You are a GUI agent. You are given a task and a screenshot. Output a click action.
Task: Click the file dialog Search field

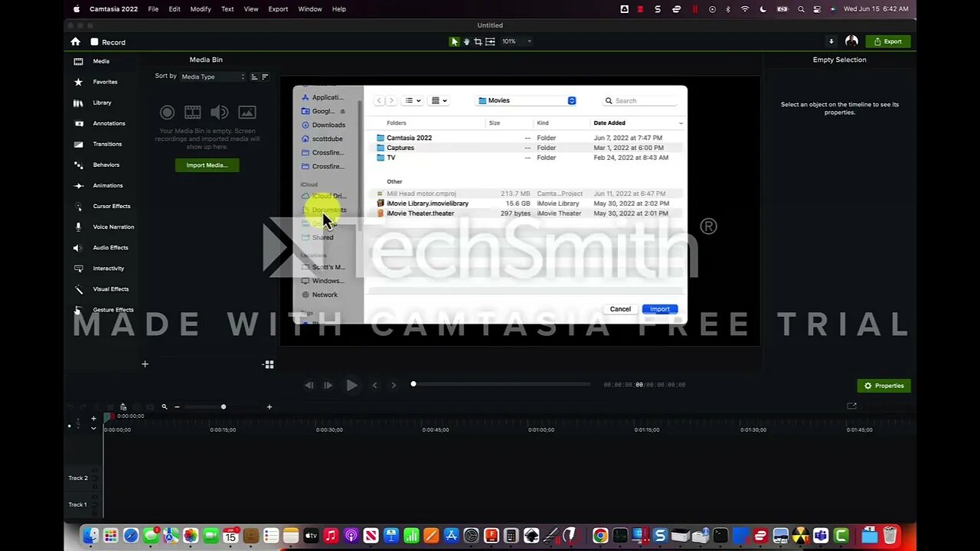pyautogui.click(x=641, y=100)
